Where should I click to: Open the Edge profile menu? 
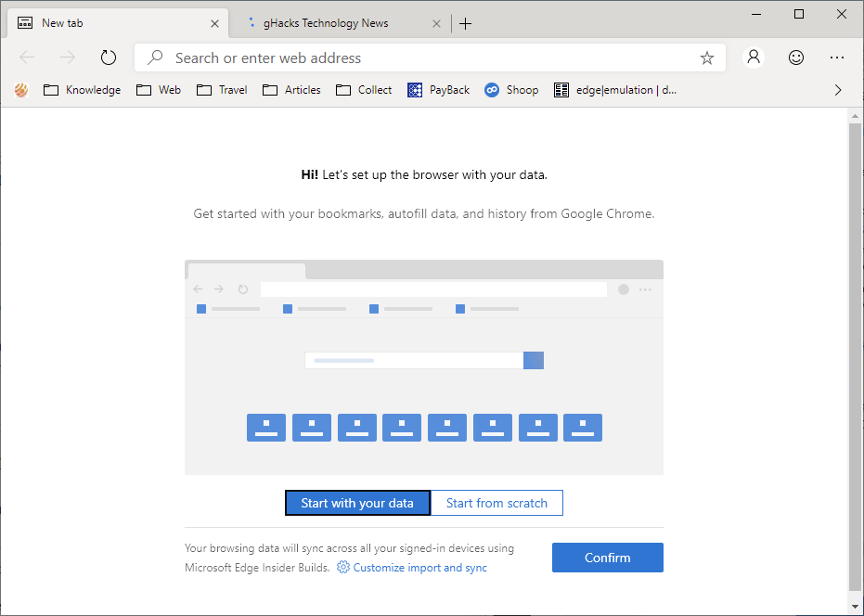point(753,57)
